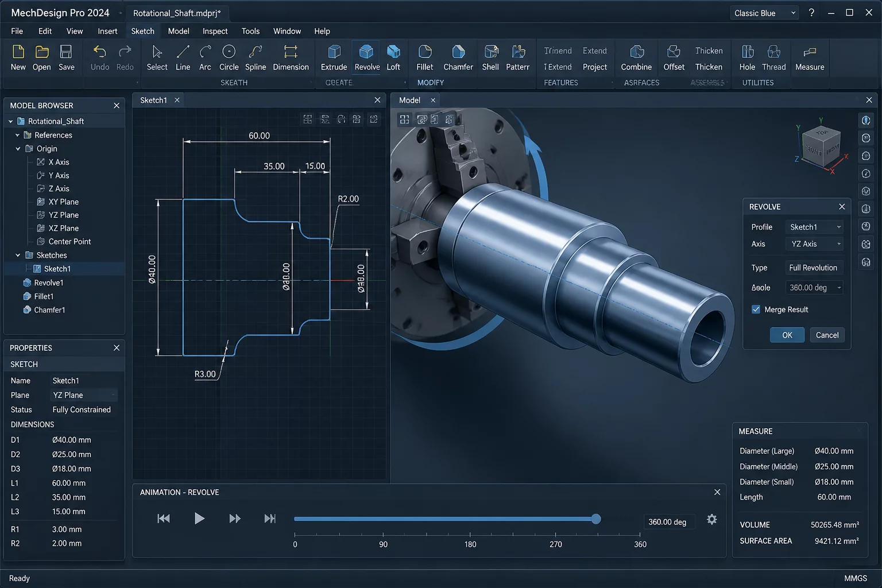Click the view orientation cube

tap(821, 146)
